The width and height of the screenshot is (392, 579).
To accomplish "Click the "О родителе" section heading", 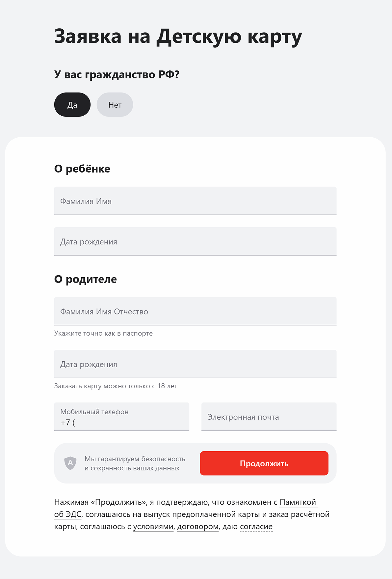I will point(85,279).
